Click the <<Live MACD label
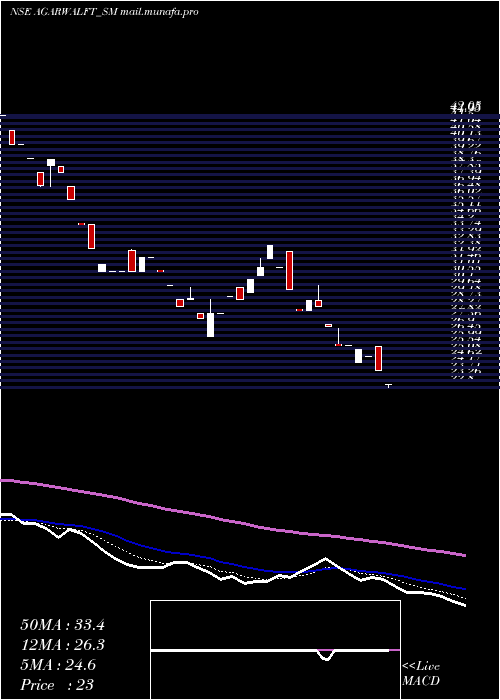This screenshot has width=500, height=700. [x=421, y=674]
